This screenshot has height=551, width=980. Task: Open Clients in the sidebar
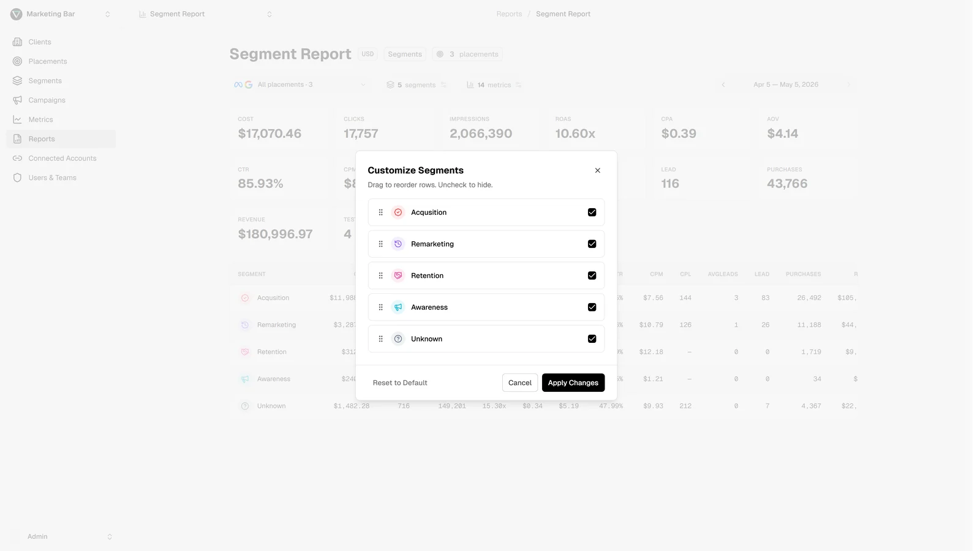(61, 42)
